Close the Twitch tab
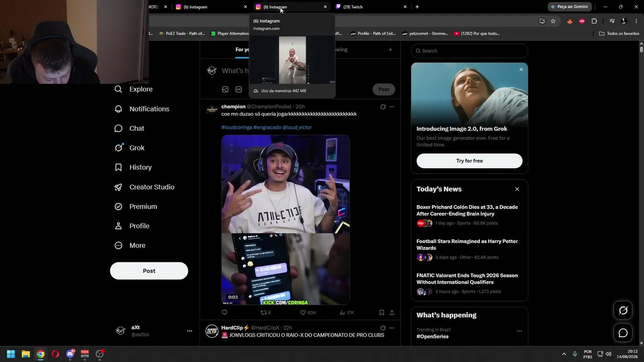Viewport: 644px width, 362px height. [x=405, y=7]
